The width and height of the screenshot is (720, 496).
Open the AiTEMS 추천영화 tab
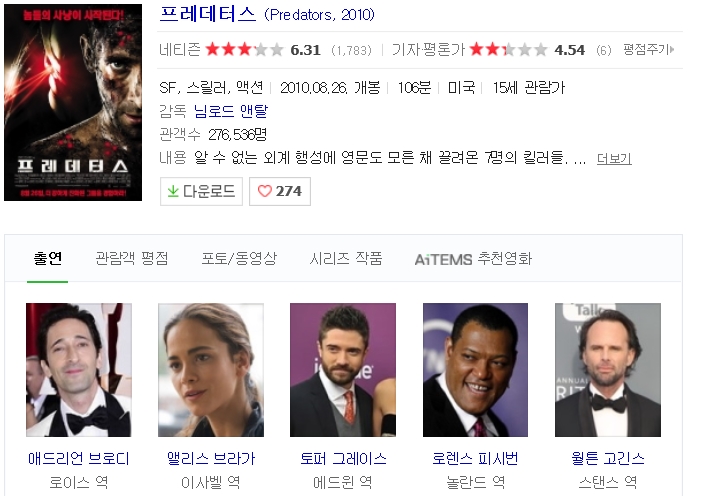[473, 259]
